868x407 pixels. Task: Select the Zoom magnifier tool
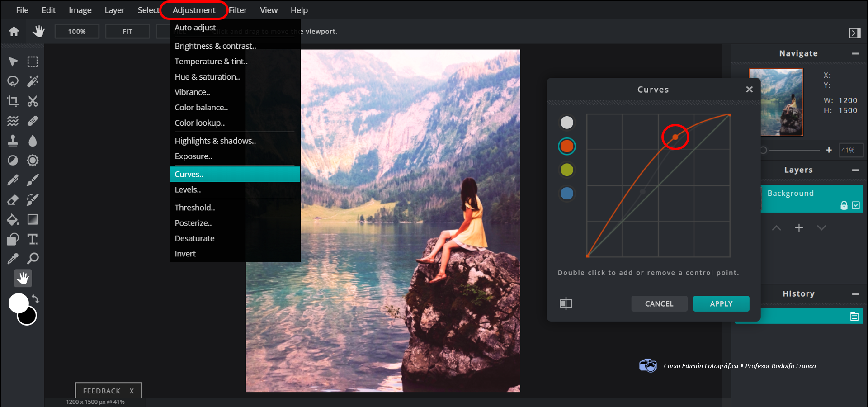(x=33, y=259)
